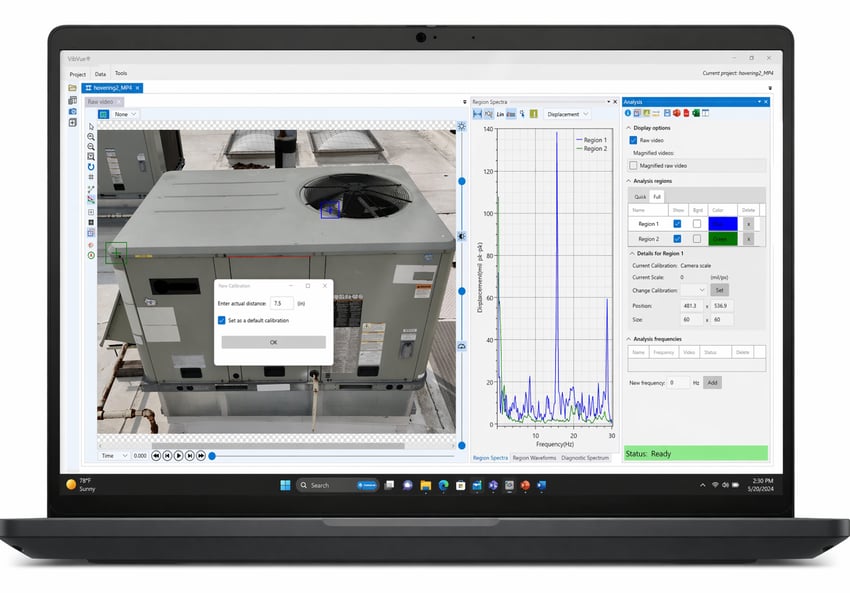This screenshot has width=850, height=593.
Task: Collapse the Analysis regions section
Action: [629, 181]
